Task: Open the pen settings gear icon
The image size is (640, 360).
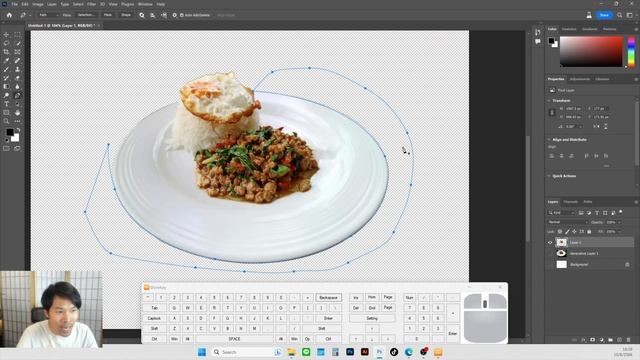Action: [174, 15]
